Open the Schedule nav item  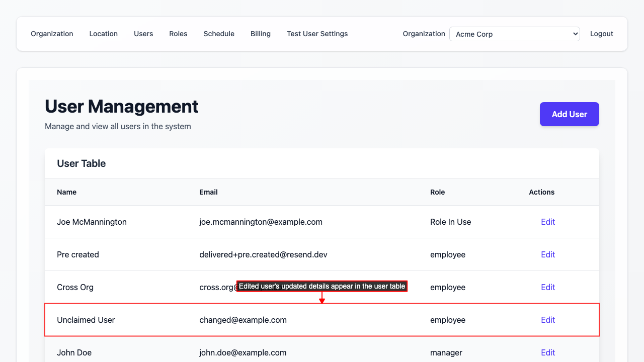pyautogui.click(x=219, y=34)
